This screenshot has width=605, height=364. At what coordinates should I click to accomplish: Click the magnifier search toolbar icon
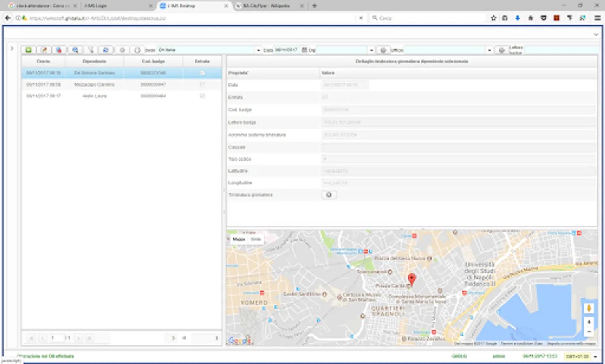[75, 50]
